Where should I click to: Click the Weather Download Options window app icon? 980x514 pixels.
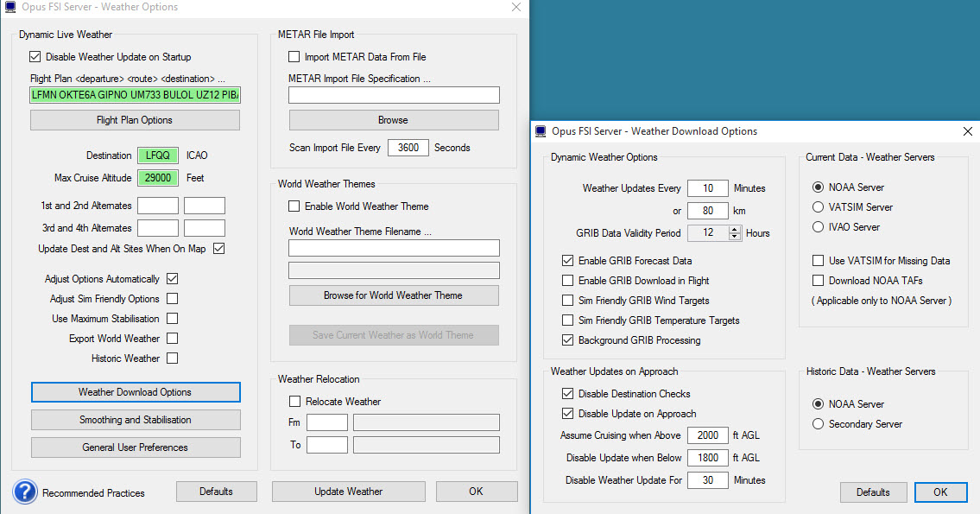coord(540,131)
